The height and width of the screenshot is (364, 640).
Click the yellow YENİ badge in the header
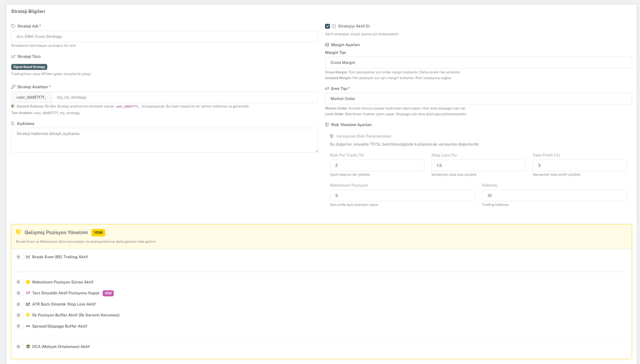tap(98, 232)
